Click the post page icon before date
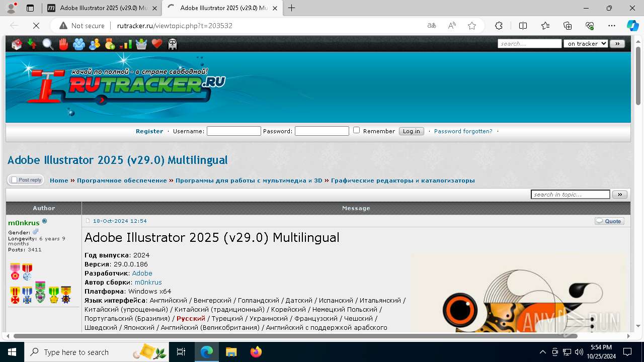 [x=88, y=221]
